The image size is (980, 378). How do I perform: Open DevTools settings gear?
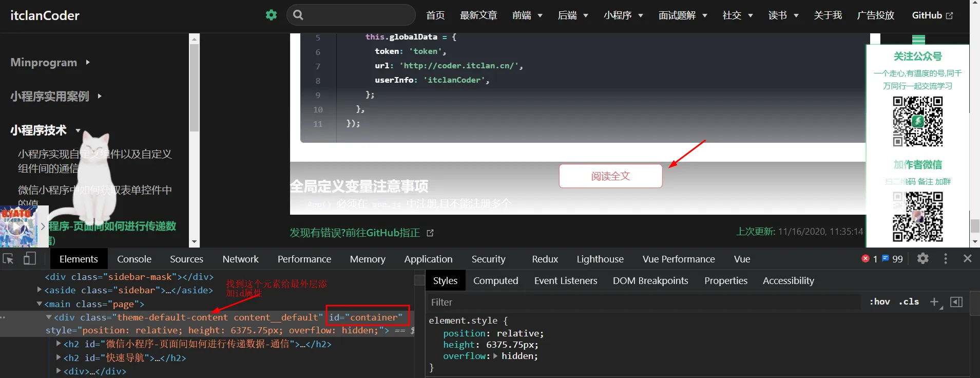(x=923, y=258)
